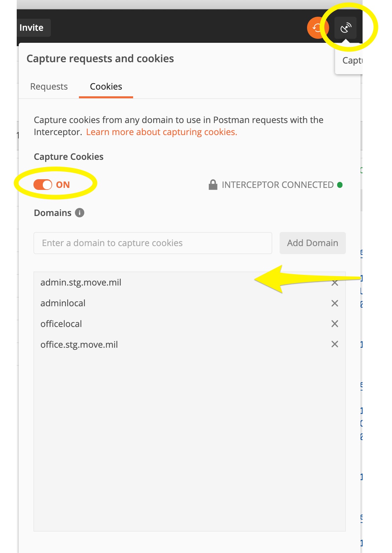
Task: Click the domain entry input field
Action: point(153,243)
